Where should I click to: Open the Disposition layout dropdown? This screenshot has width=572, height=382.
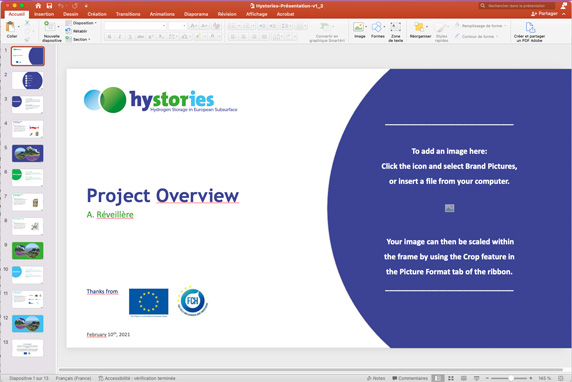click(81, 23)
